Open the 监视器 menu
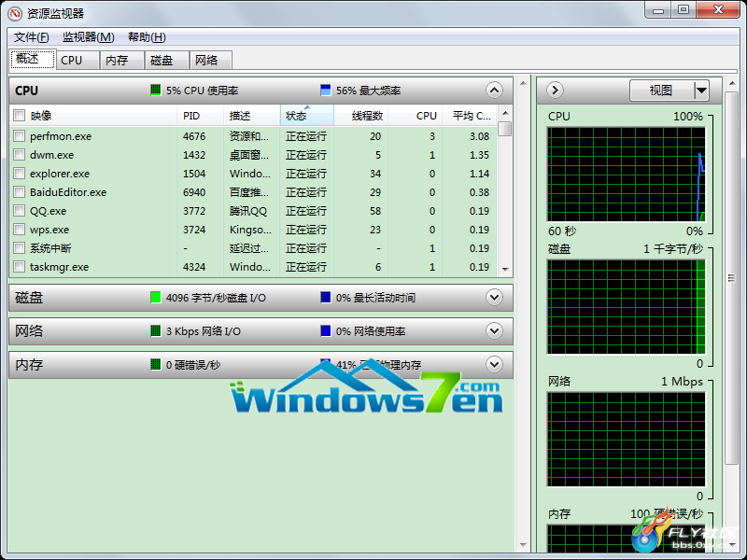 [88, 37]
